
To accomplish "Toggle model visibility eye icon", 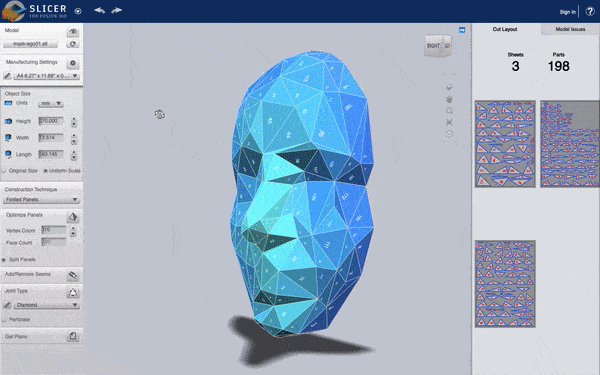I will 73,31.
